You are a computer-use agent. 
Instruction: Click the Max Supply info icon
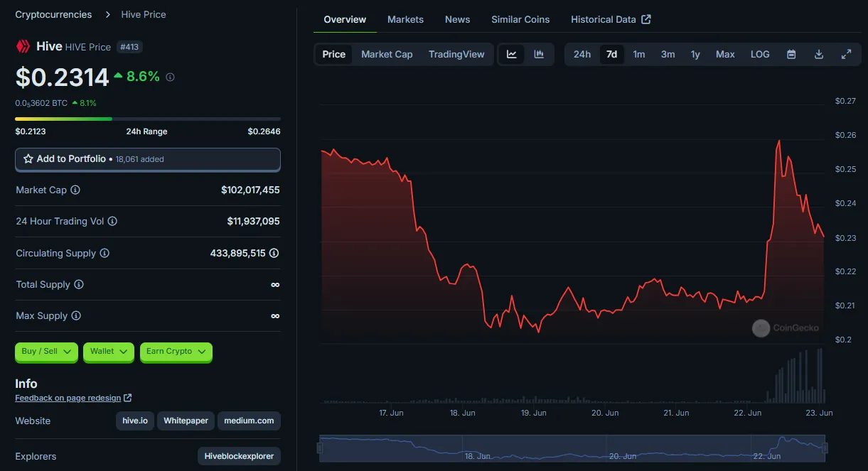pyautogui.click(x=76, y=315)
